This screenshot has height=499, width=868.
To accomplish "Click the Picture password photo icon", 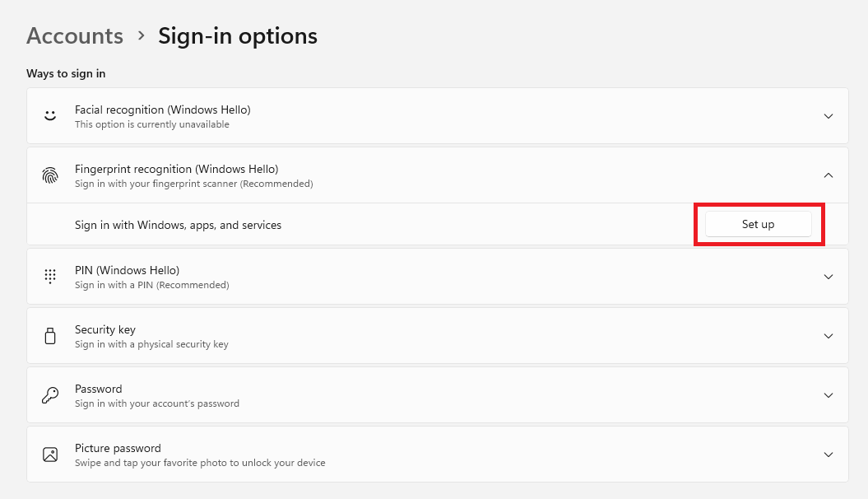I will (x=50, y=454).
